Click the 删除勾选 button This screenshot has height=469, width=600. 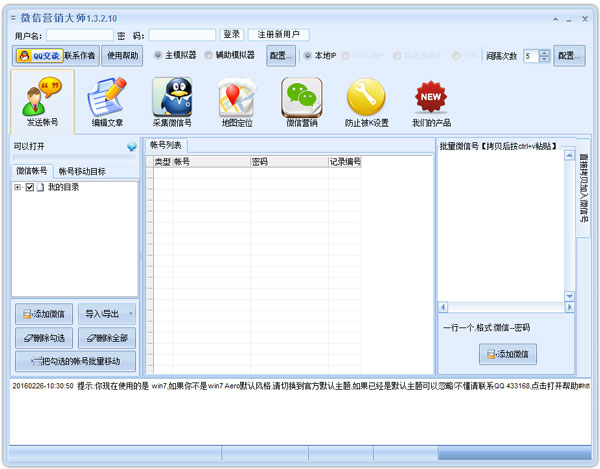point(44,338)
